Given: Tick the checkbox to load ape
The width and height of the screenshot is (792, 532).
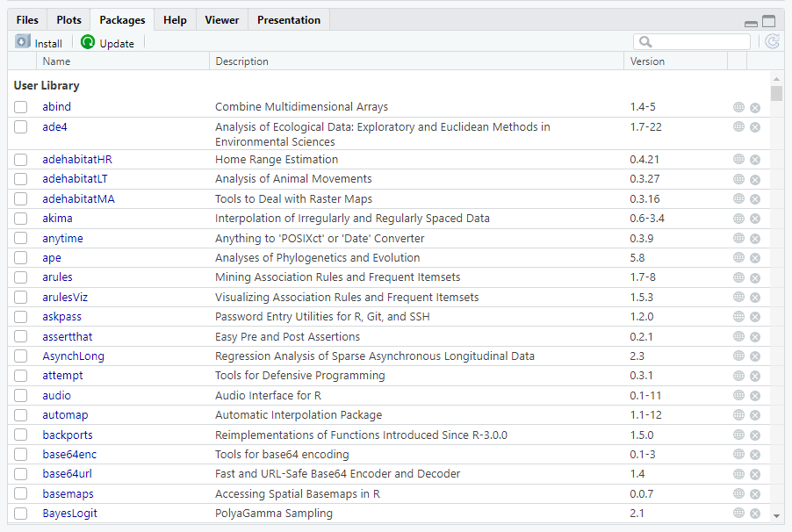Looking at the screenshot, I should [21, 258].
